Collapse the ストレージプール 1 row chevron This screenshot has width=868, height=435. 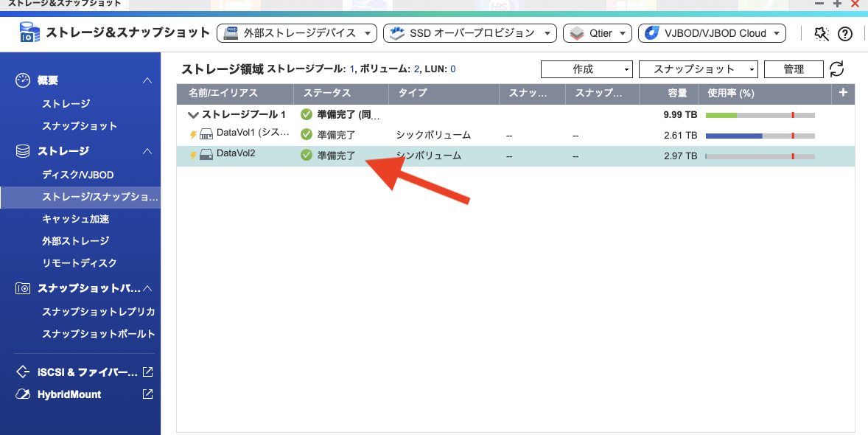[x=193, y=115]
